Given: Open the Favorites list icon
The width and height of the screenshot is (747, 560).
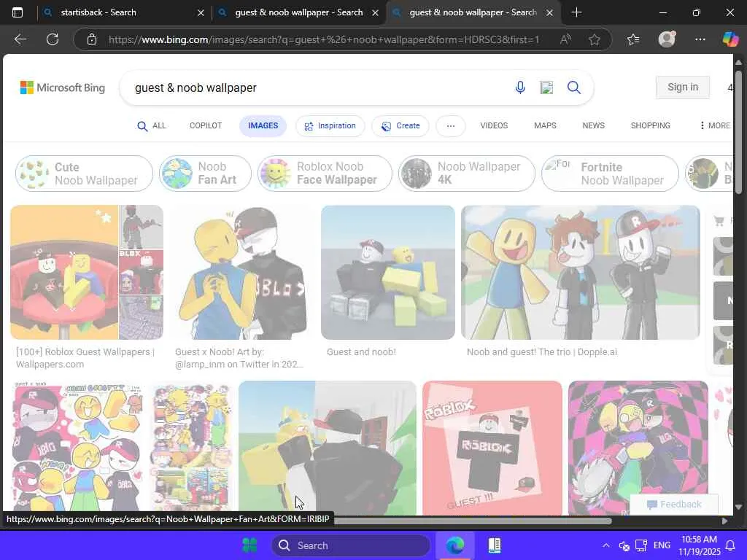Looking at the screenshot, I should [x=633, y=39].
